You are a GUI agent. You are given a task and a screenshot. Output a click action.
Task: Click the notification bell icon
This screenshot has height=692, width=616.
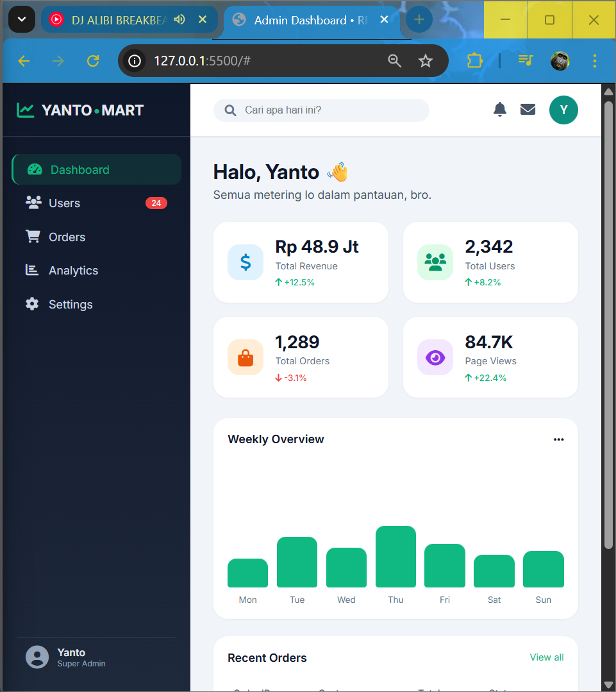click(x=499, y=110)
